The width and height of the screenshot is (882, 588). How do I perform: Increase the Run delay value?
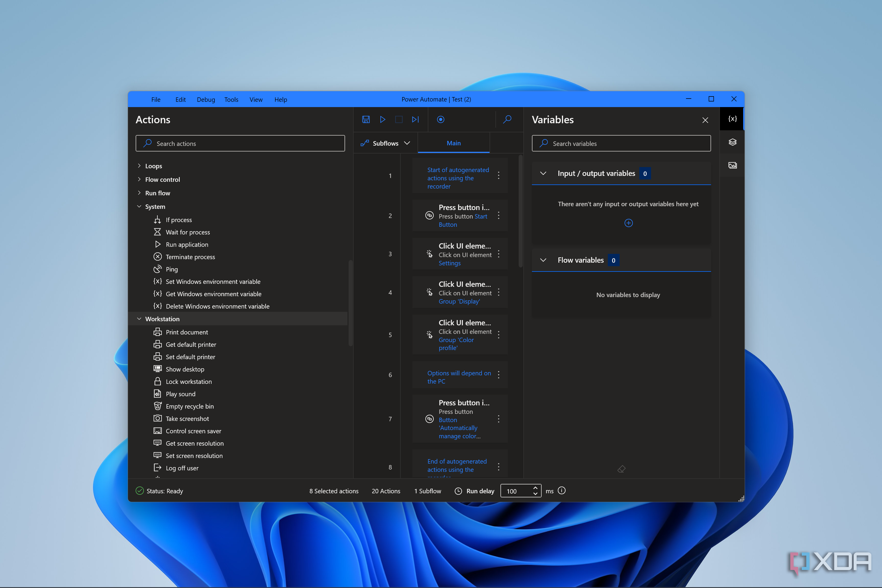(535, 487)
